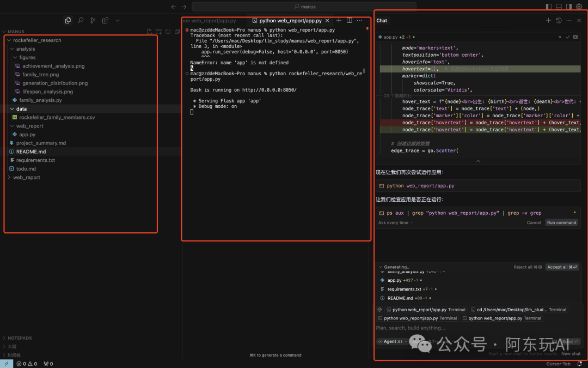Screen dimensions: 588x368
Task: Click the 'Run command' button
Action: 561,222
